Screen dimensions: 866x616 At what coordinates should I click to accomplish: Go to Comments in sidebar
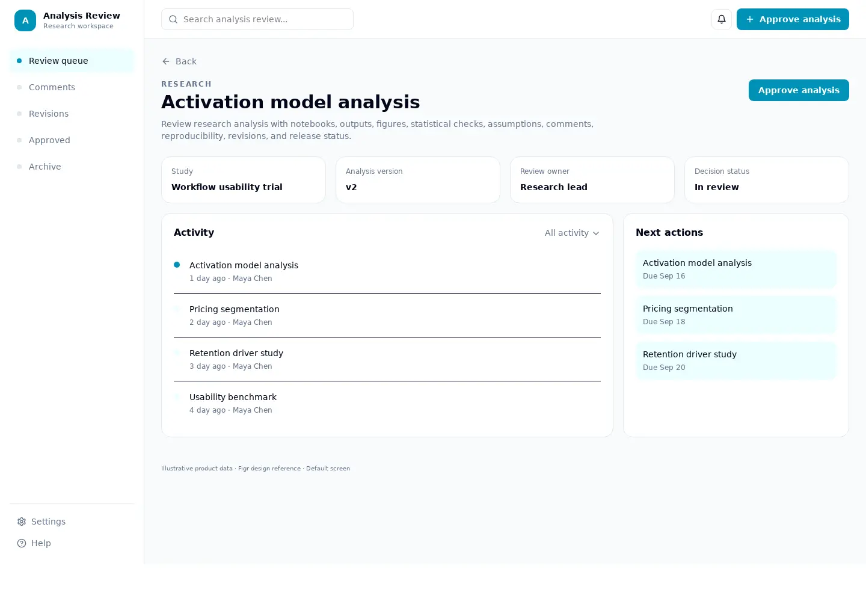(72, 87)
